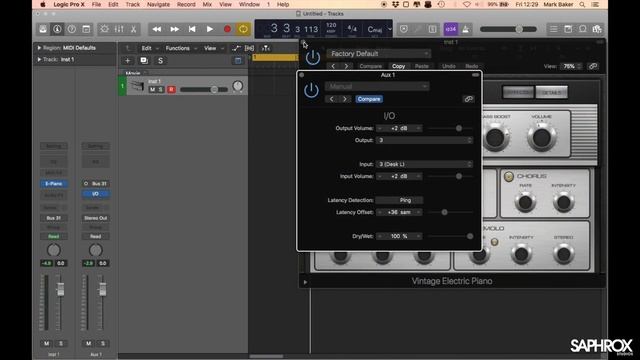Mute the Inst 1 track in track header
The width and height of the screenshot is (640, 360).
click(x=152, y=89)
